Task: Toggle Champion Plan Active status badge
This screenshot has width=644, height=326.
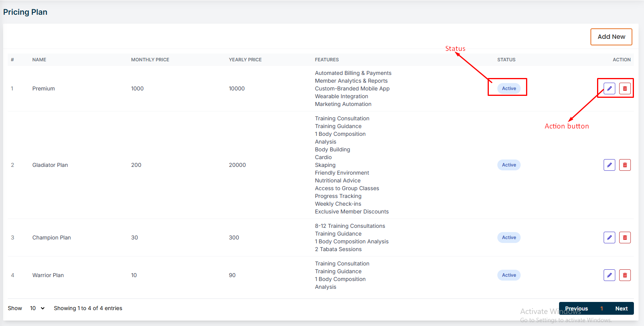Action: [509, 238]
